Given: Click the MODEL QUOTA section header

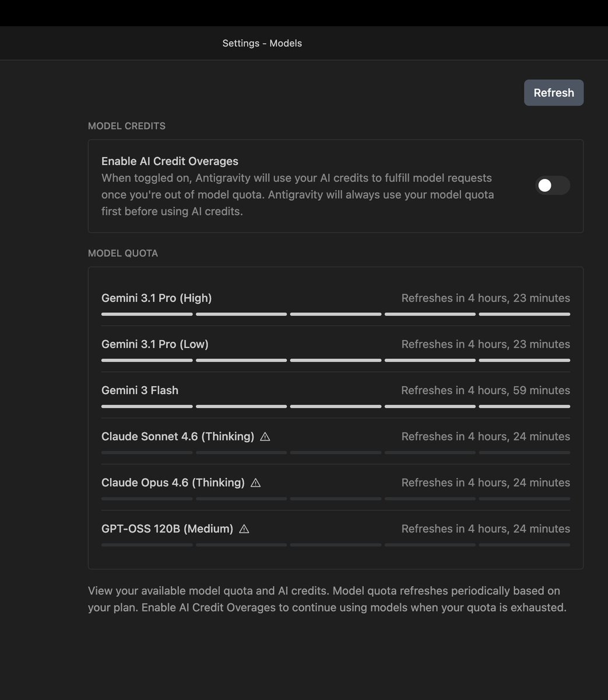Looking at the screenshot, I should (123, 253).
